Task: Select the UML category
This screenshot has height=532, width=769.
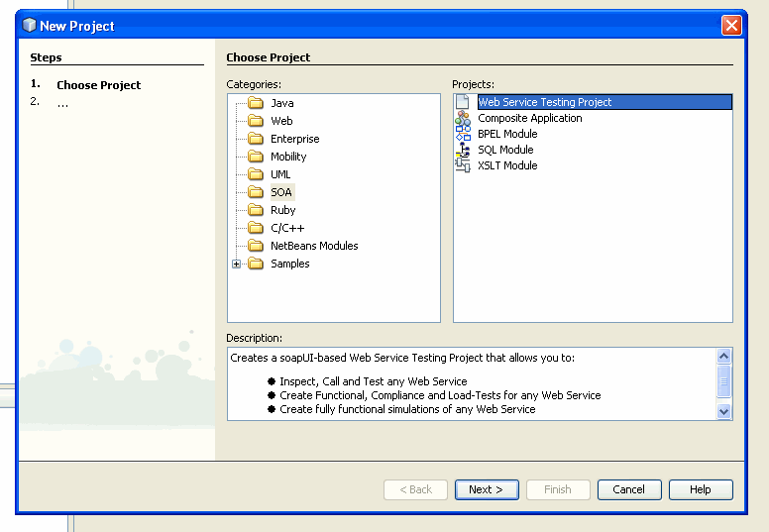Action: pos(280,174)
